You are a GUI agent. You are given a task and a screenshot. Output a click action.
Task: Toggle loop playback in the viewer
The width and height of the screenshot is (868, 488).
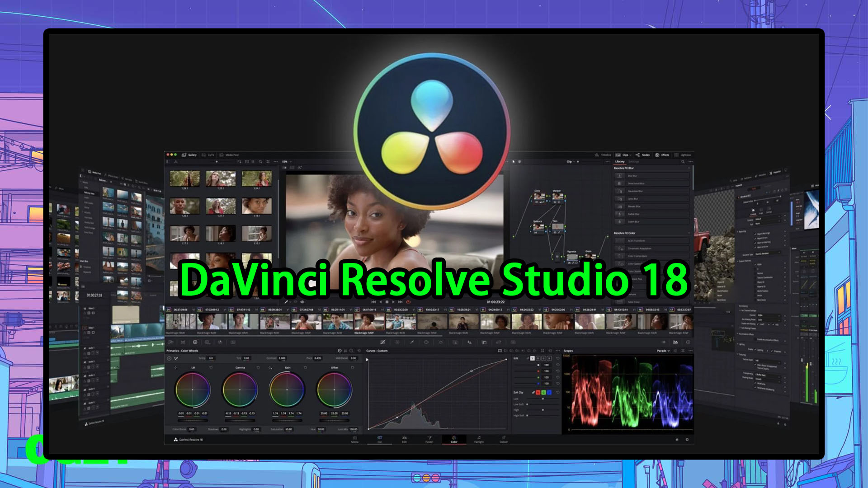[x=408, y=301]
